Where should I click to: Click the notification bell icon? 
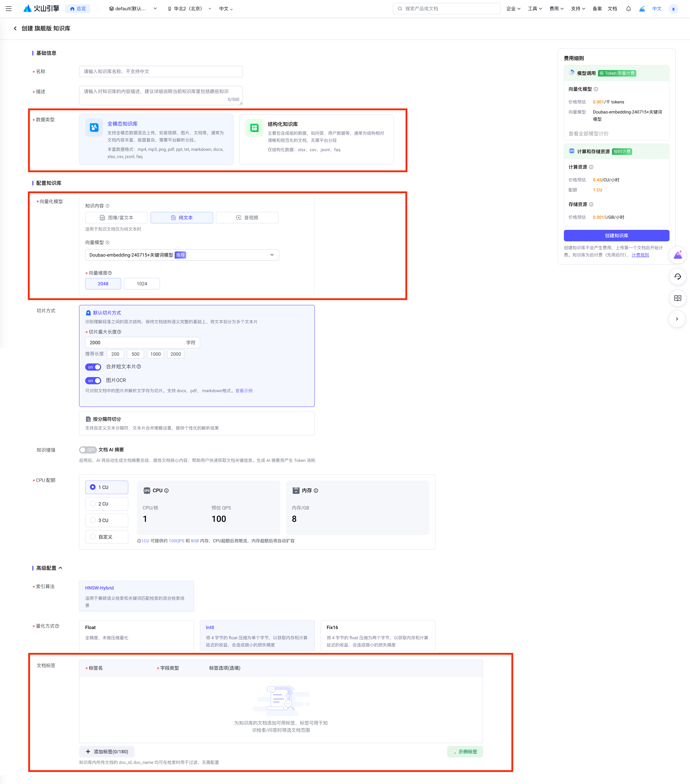point(628,8)
